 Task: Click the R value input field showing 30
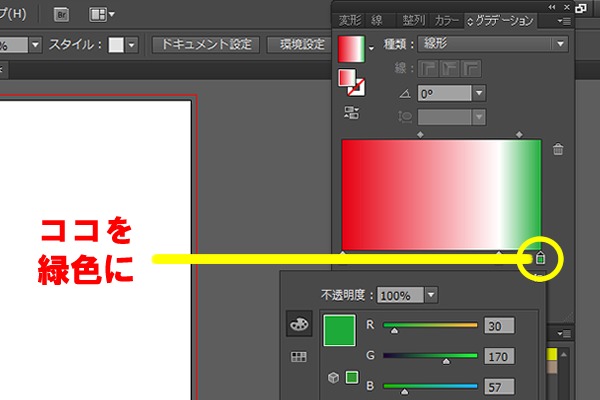tap(496, 325)
